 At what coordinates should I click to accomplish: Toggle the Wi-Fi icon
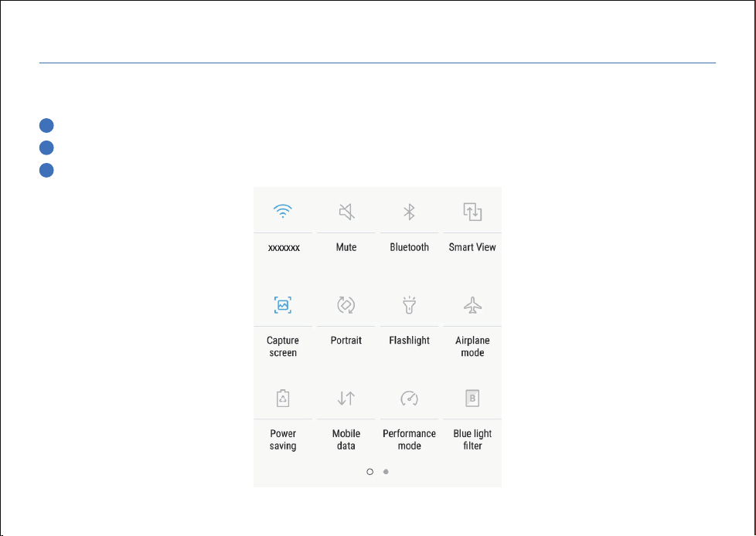(x=283, y=212)
